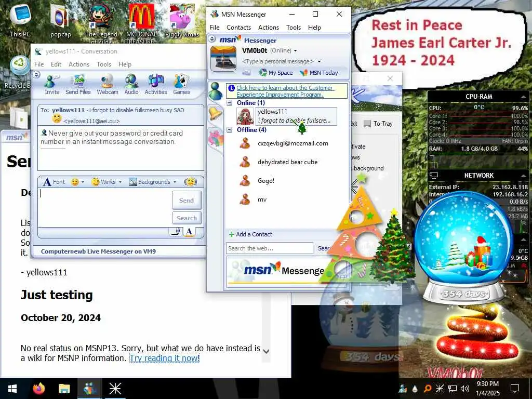Click the MSN Messenger taskbar button
Image resolution: width=532 pixels, height=399 pixels.
89,389
